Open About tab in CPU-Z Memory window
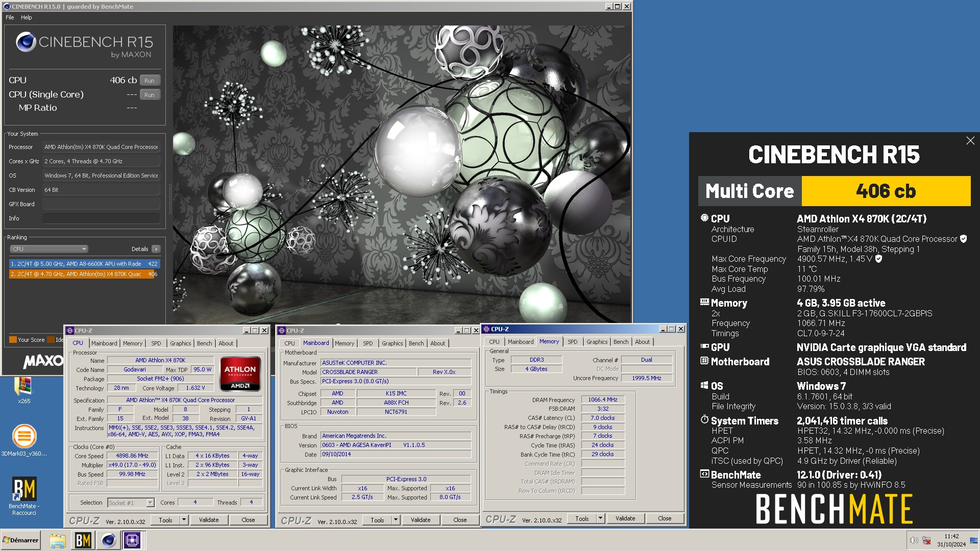980x551 pixels. (643, 342)
